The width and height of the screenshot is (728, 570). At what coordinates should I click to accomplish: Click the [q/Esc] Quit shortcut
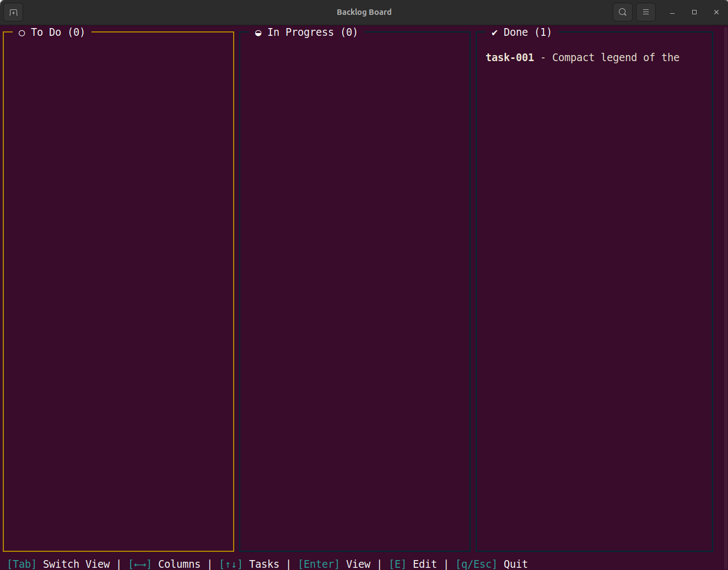point(492,564)
